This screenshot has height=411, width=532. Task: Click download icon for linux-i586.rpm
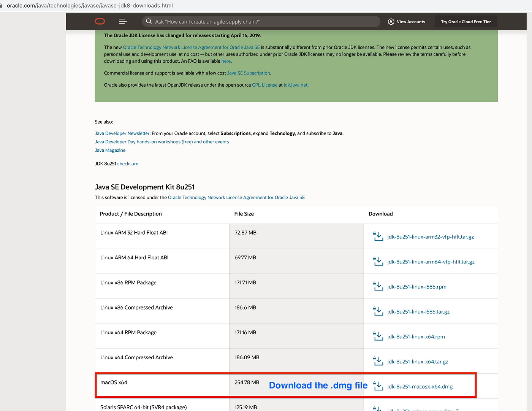coord(378,286)
